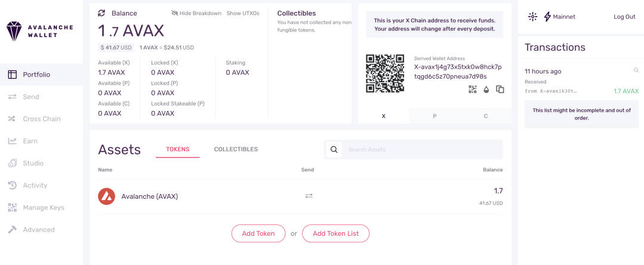The width and height of the screenshot is (644, 265).
Task: Click the Transactions panel heading
Action: pos(555,47)
